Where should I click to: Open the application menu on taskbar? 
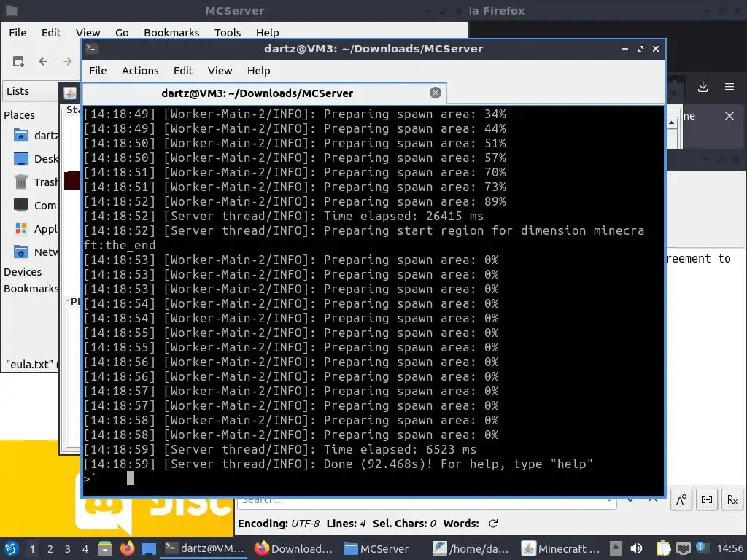coord(12,548)
